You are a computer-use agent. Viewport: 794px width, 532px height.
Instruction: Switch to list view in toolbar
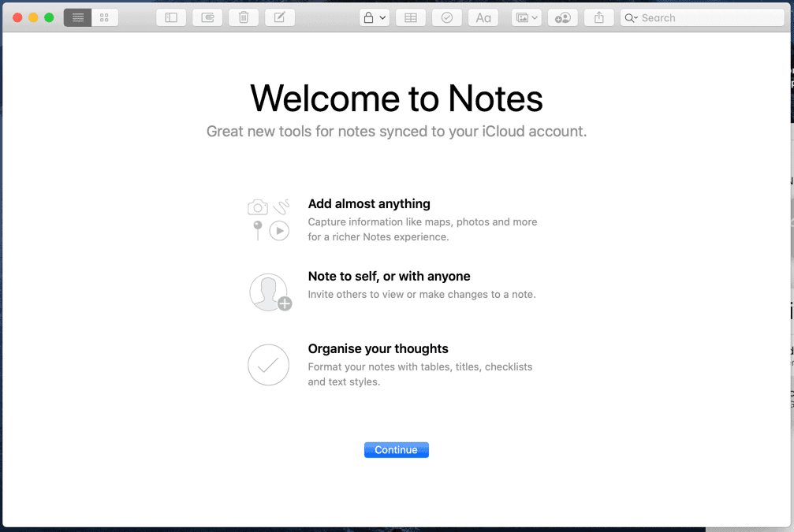pyautogui.click(x=77, y=17)
